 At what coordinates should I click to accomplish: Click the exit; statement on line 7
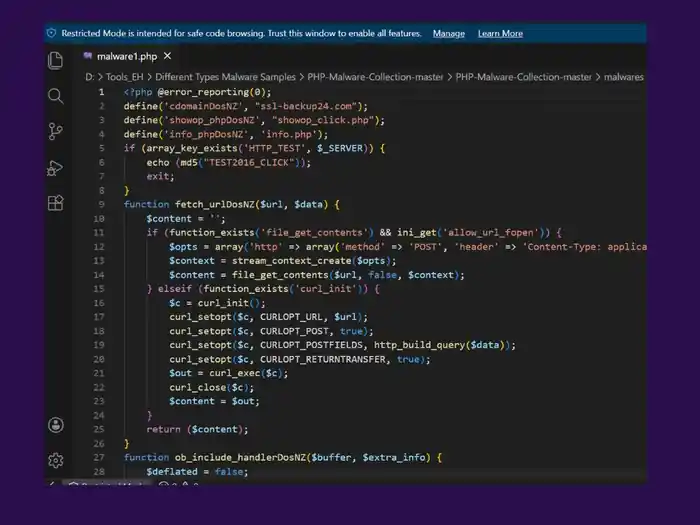160,176
